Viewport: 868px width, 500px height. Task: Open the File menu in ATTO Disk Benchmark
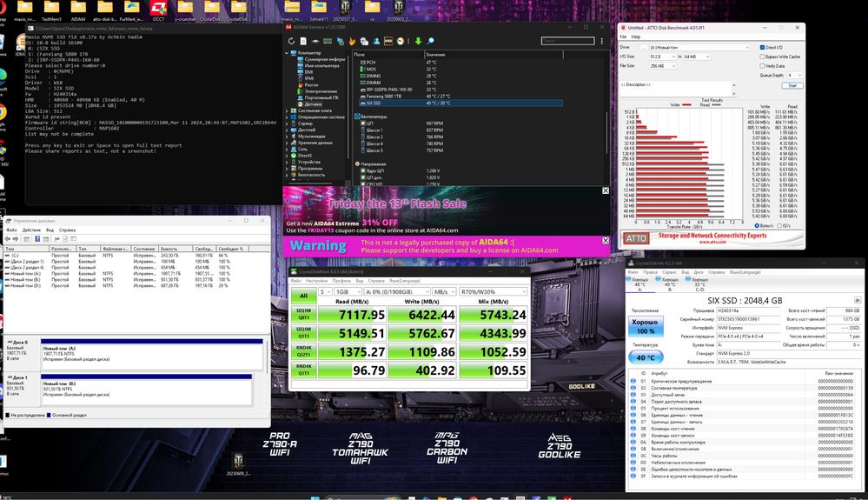(623, 37)
